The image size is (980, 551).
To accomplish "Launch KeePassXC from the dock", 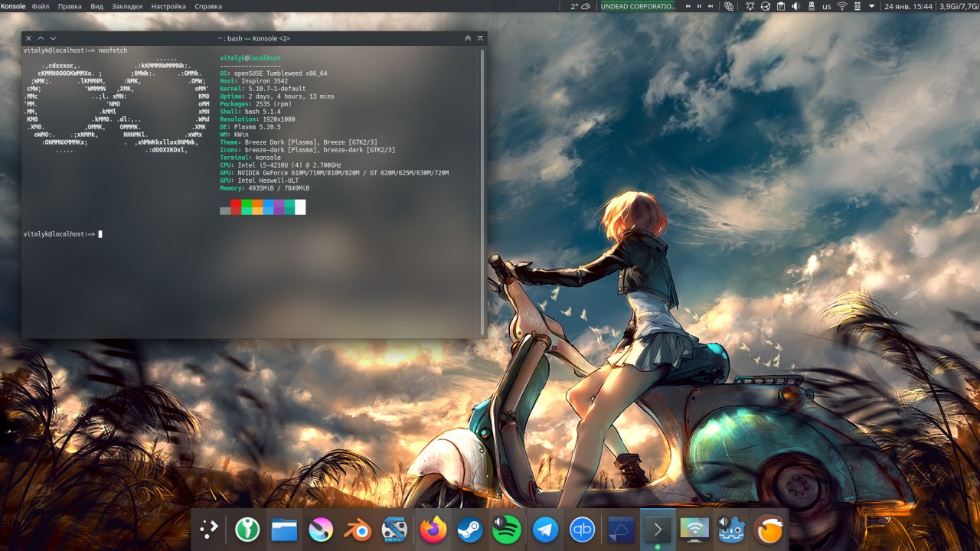I will pyautogui.click(x=247, y=530).
